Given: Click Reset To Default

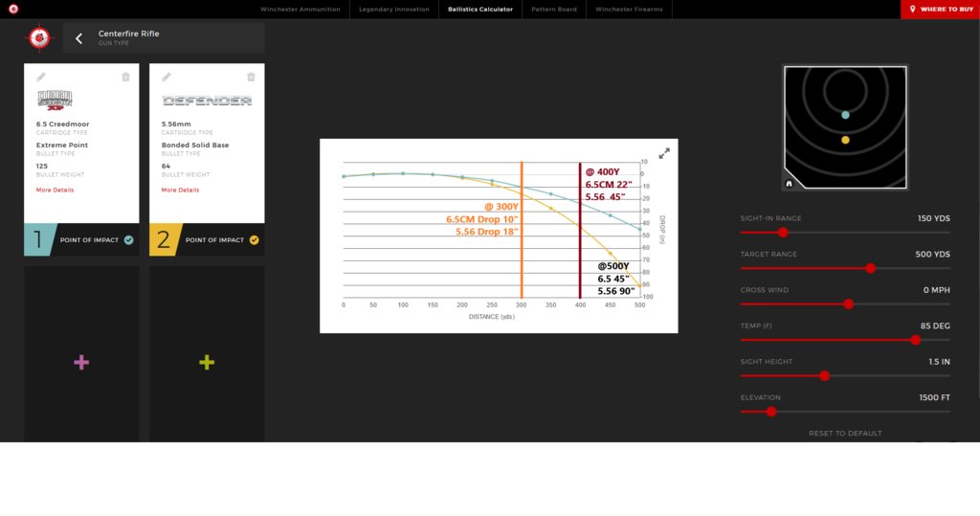Looking at the screenshot, I should (845, 434).
